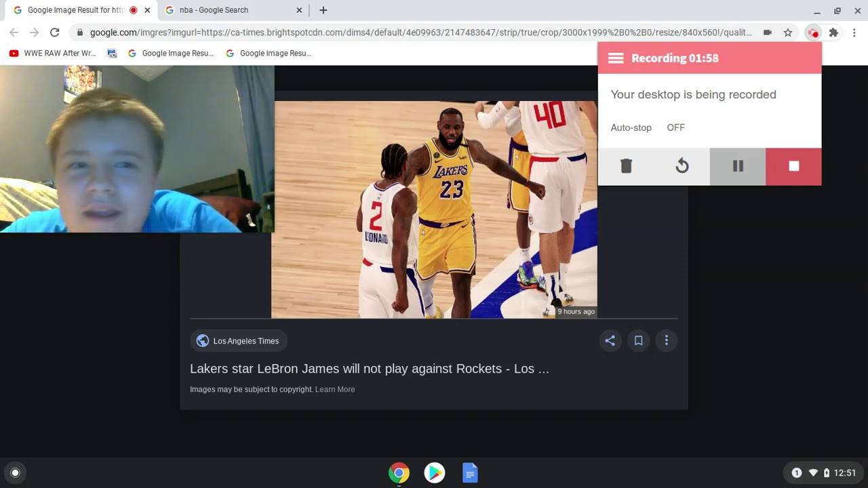Open the first Google Image Resu... bookmark
This screenshot has width=868, height=488.
170,54
